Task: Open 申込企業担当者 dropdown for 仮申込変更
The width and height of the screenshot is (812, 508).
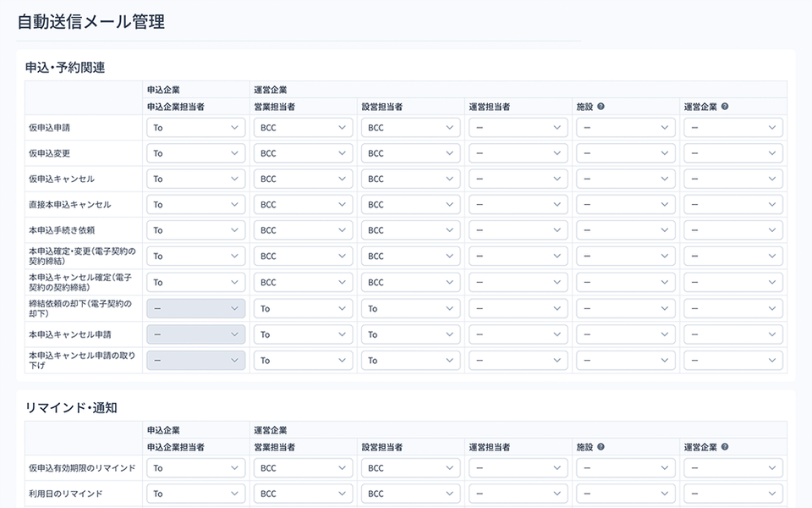Action: (195, 153)
